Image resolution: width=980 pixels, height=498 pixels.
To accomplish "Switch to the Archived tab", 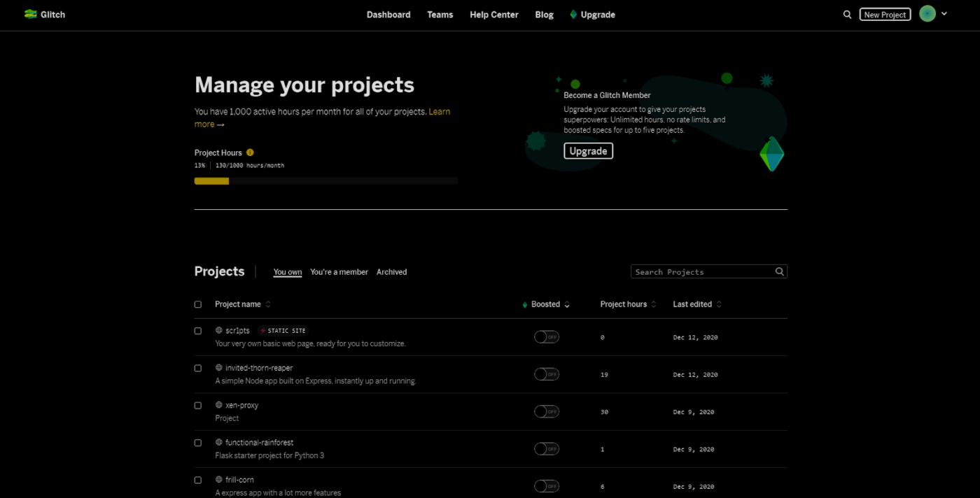I will [x=391, y=272].
